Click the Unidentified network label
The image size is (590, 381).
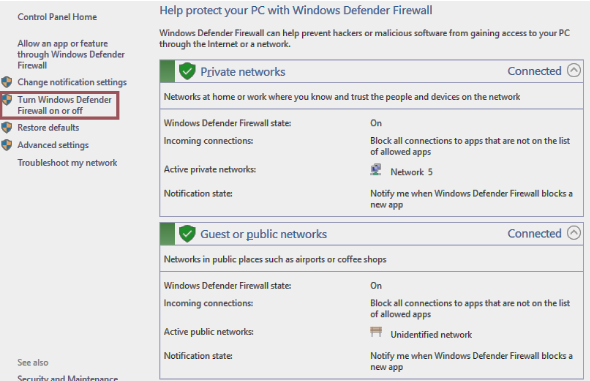click(x=431, y=335)
